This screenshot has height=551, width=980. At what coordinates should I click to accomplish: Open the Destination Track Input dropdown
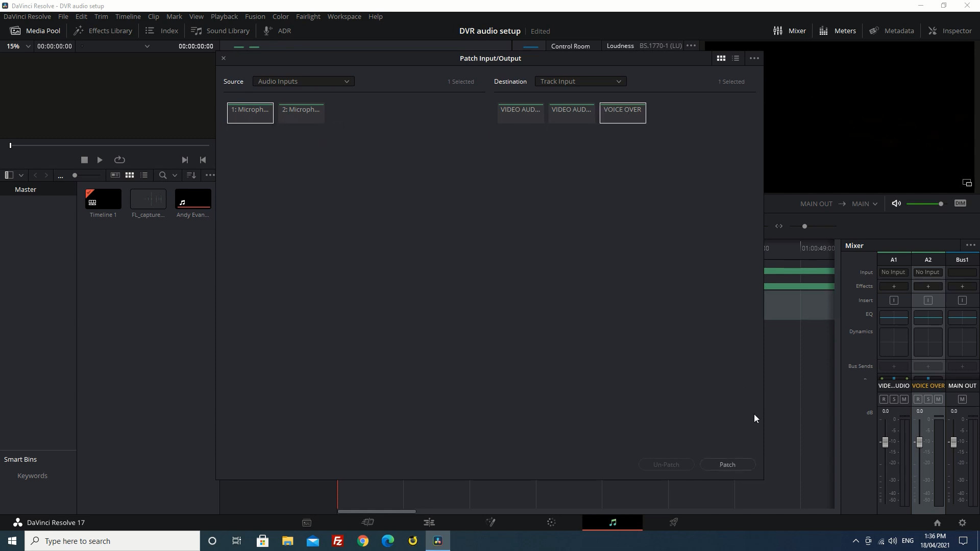(580, 81)
